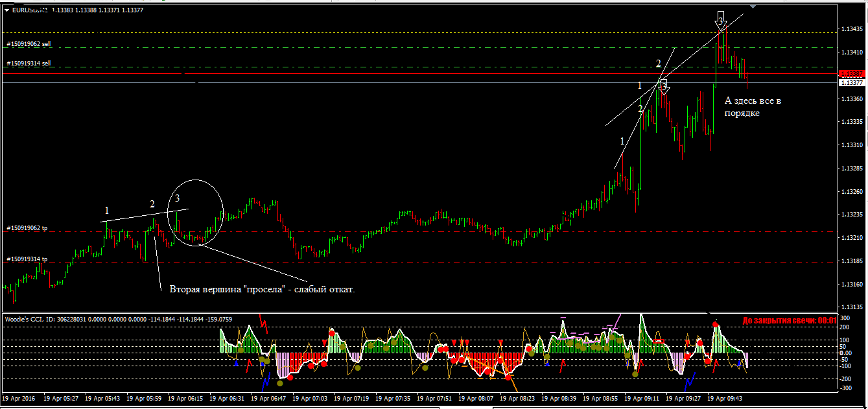Screen dimensions: 868x409
Task: Click the current price tag 1.13377
Action: pyautogui.click(x=850, y=82)
